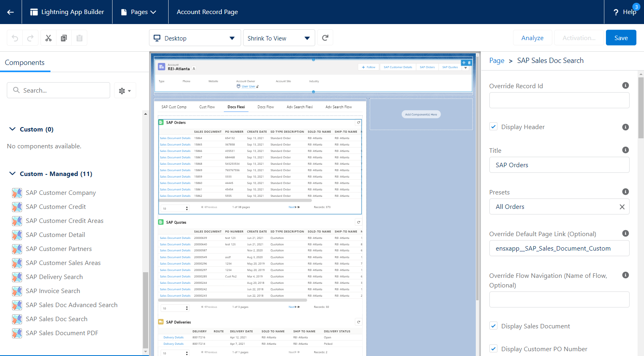The width and height of the screenshot is (644, 356).
Task: Switch to SAP Cust Comp tab
Action: (x=174, y=107)
